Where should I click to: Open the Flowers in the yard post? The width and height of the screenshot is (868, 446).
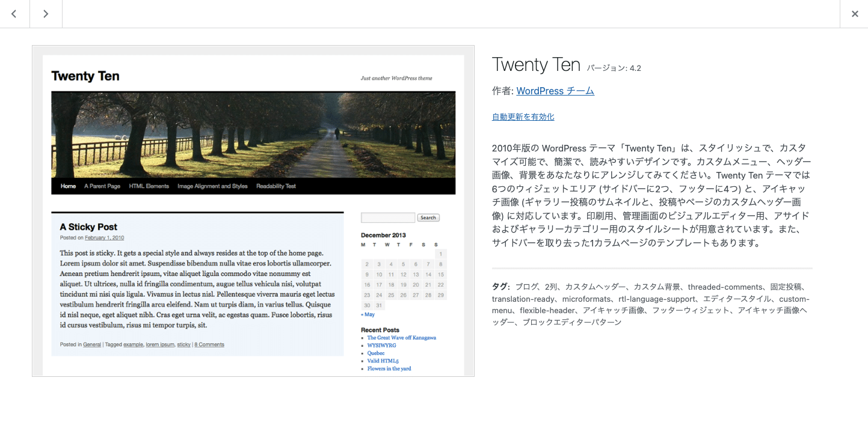point(389,368)
